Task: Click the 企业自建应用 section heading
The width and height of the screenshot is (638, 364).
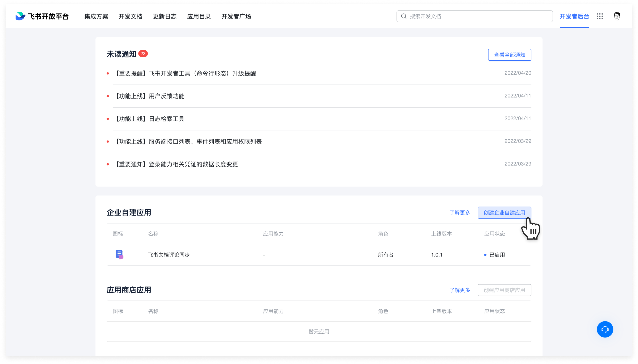Action: click(x=129, y=212)
